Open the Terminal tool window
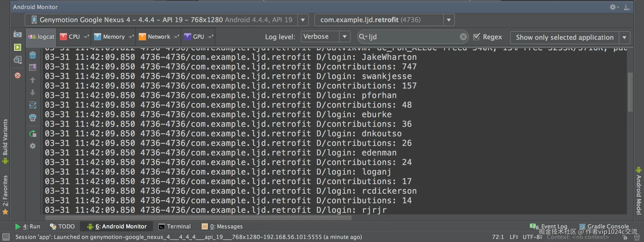 pos(175,226)
